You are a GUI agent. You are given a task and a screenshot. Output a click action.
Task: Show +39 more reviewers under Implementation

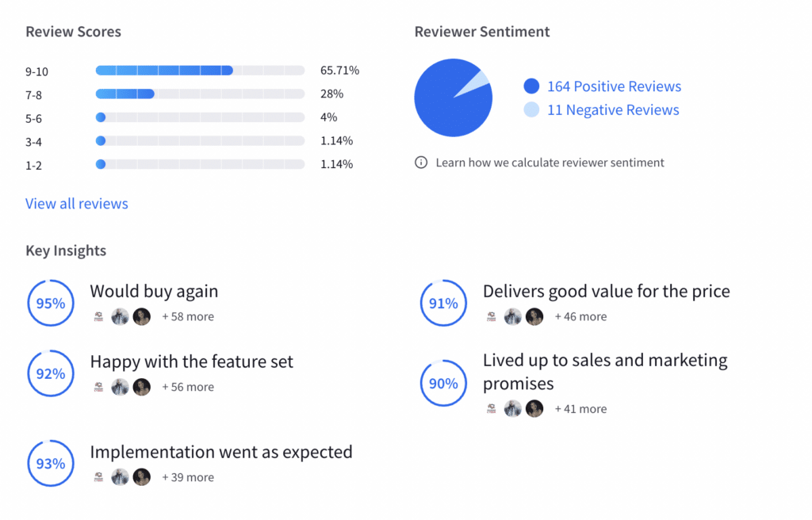click(x=188, y=477)
